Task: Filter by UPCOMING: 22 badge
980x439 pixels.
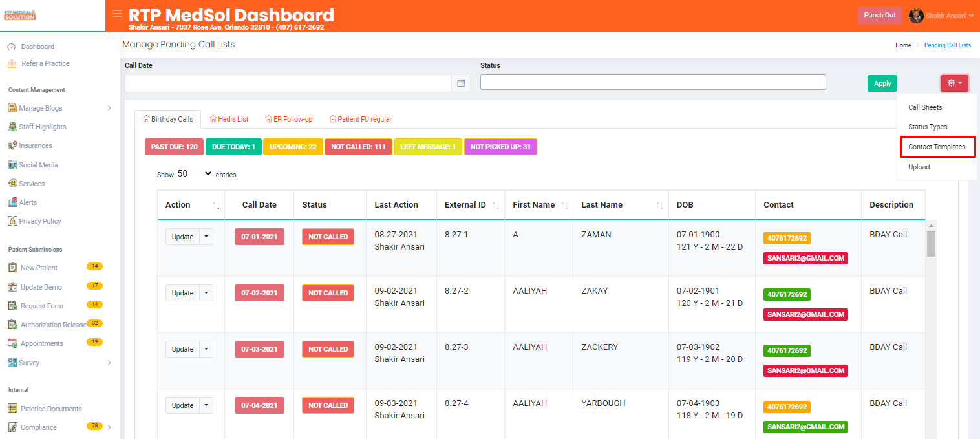Action: pos(293,147)
